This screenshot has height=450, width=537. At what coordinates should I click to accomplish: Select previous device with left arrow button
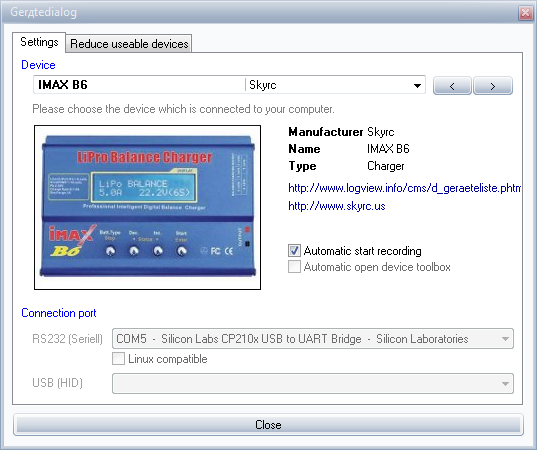pyautogui.click(x=452, y=86)
